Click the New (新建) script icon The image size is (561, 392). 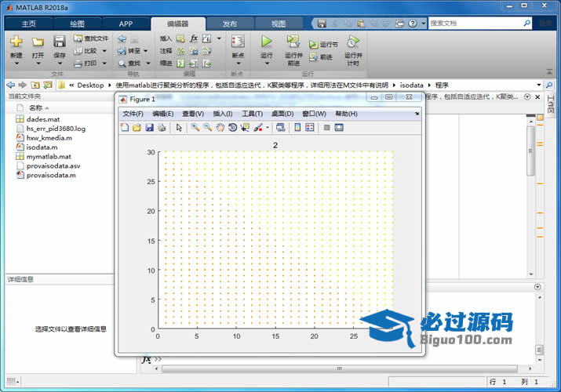pos(16,42)
